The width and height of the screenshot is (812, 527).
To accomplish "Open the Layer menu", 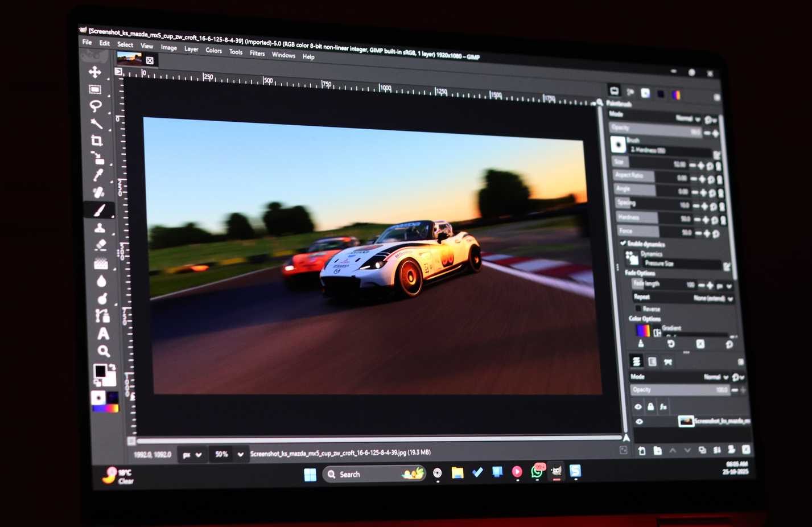I will tap(191, 49).
